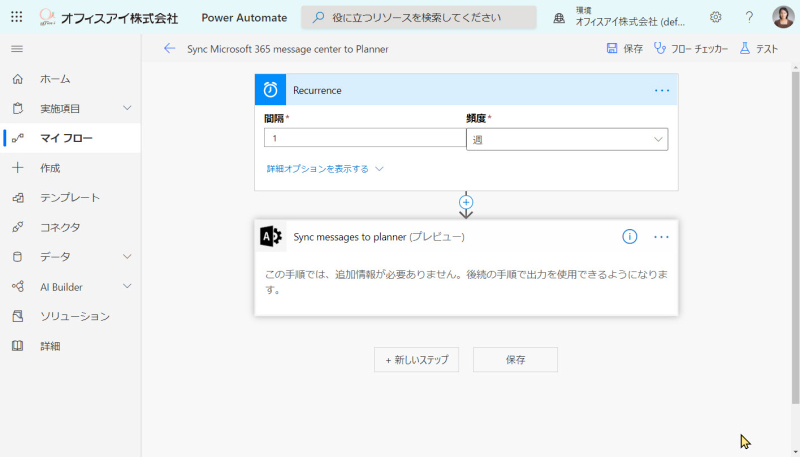The image size is (800, 457).
Task: Open Recurrence step ellipsis menu
Action: pyautogui.click(x=662, y=90)
